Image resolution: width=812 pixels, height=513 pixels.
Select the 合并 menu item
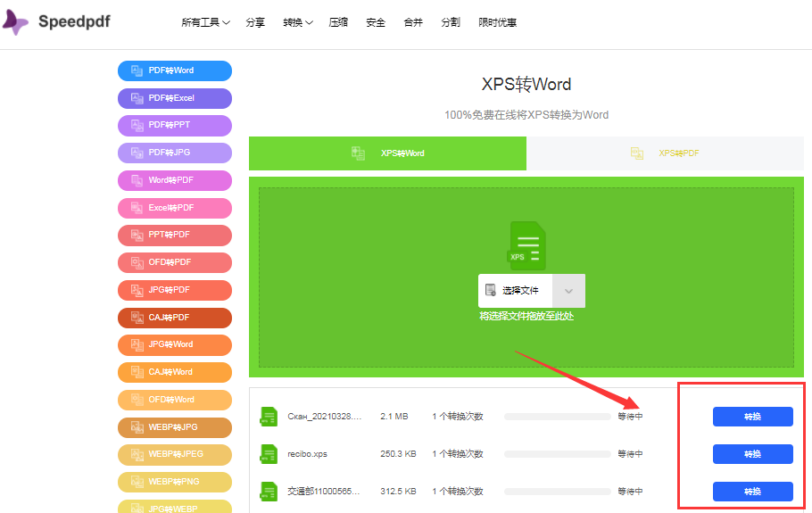413,22
